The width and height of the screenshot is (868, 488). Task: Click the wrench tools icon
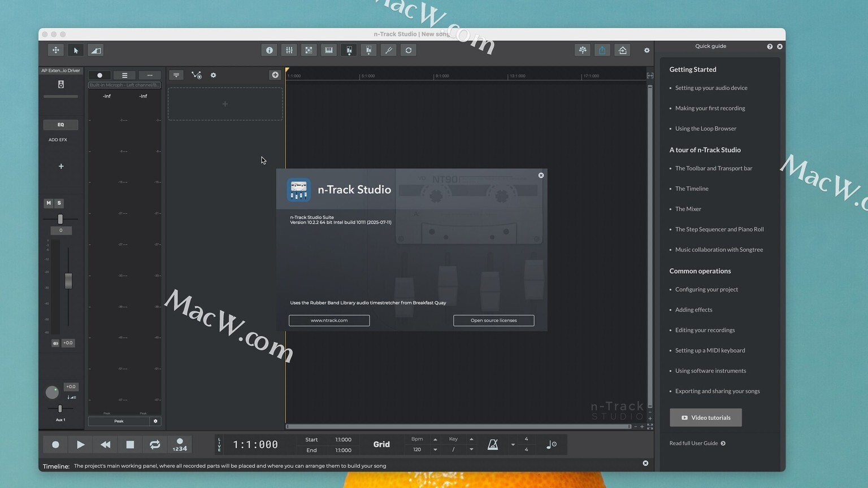389,50
